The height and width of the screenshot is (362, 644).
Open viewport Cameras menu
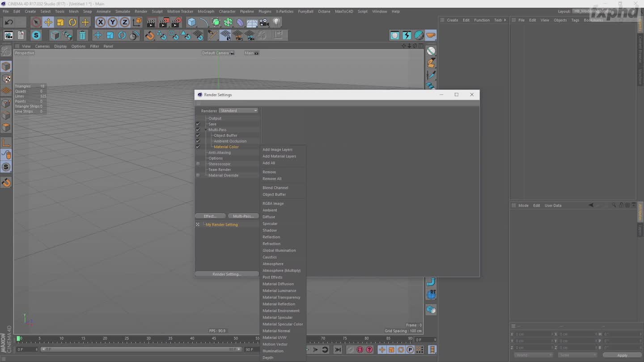pyautogui.click(x=42, y=46)
